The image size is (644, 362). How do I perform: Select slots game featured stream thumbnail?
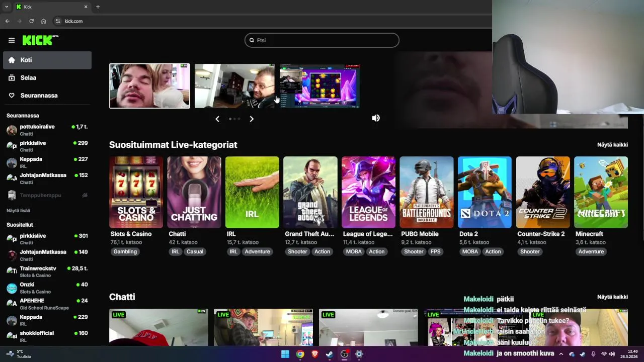tap(319, 86)
